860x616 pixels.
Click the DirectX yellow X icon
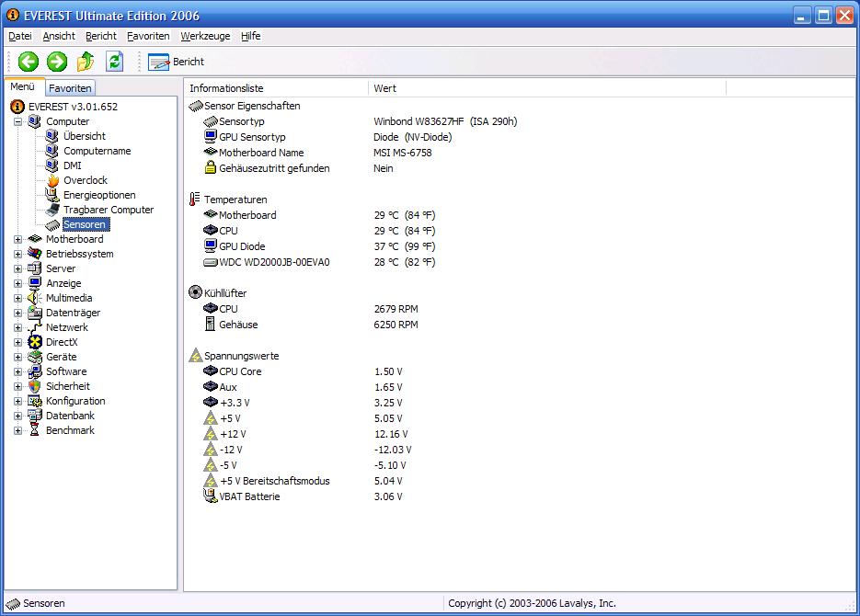click(35, 343)
